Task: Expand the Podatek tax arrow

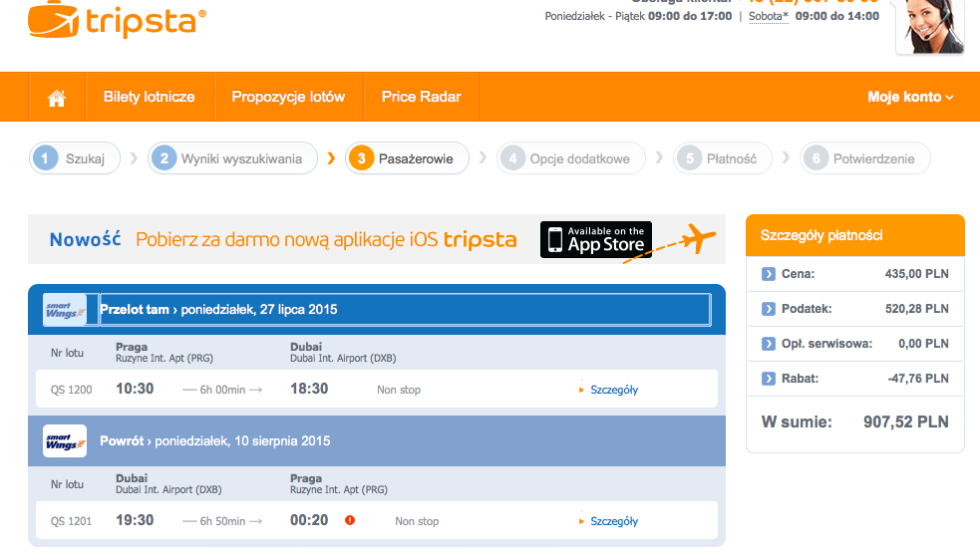Action: 768,309
